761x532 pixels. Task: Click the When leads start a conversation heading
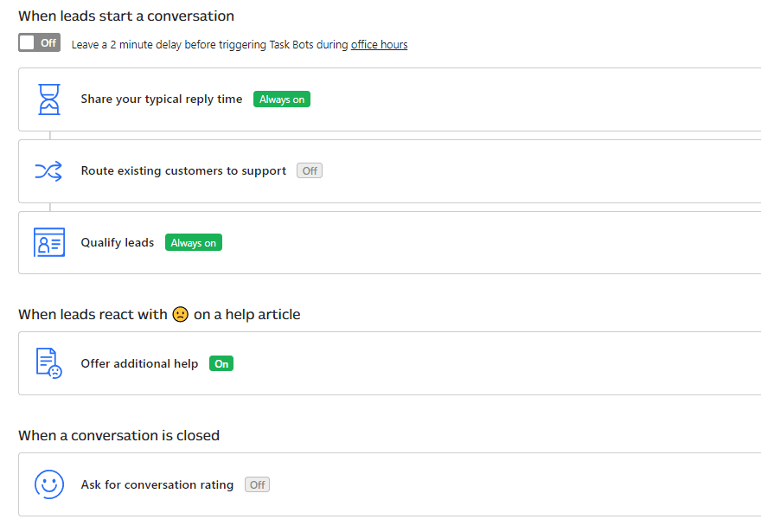(x=126, y=16)
